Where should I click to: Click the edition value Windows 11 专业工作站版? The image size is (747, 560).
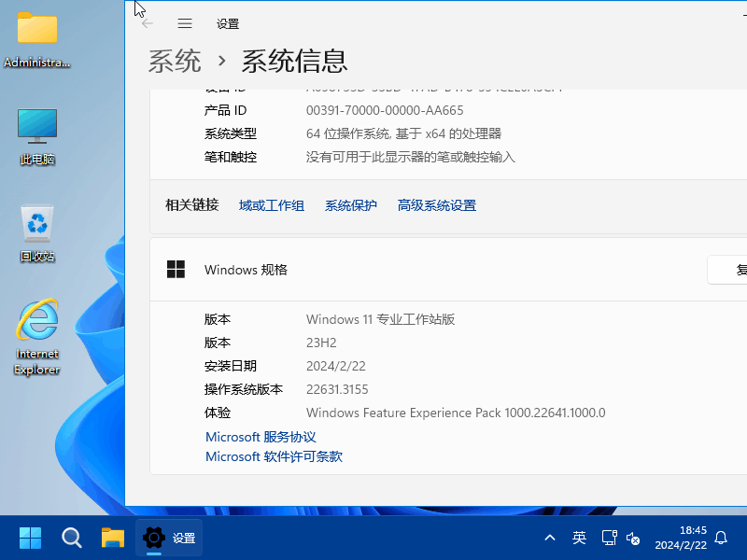pyautogui.click(x=380, y=319)
